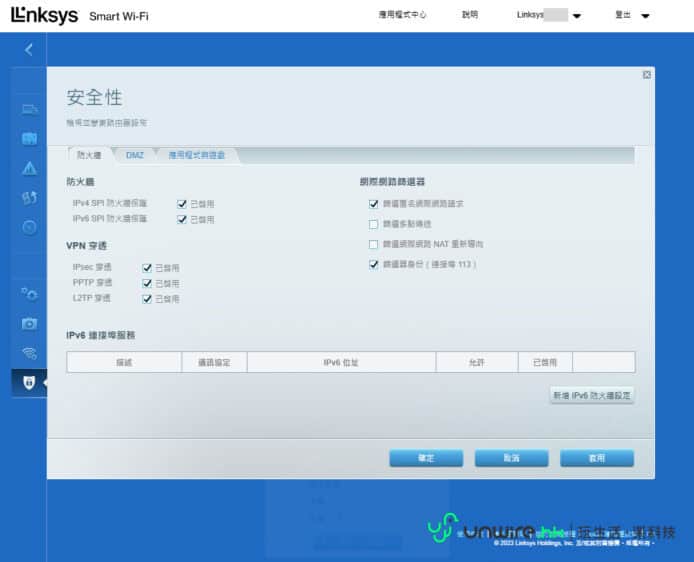Image resolution: width=694 pixels, height=562 pixels.
Task: Switch to the DMZ tab
Action: (x=134, y=155)
